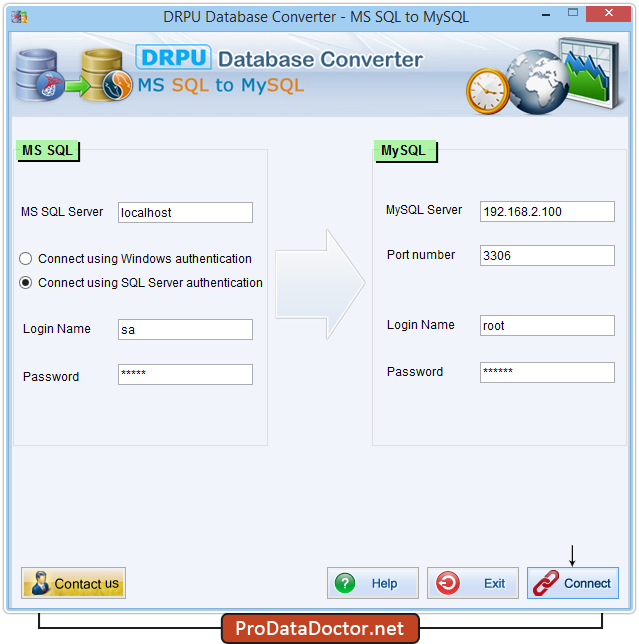
Task: Click the MySQL group header label
Action: (x=405, y=151)
